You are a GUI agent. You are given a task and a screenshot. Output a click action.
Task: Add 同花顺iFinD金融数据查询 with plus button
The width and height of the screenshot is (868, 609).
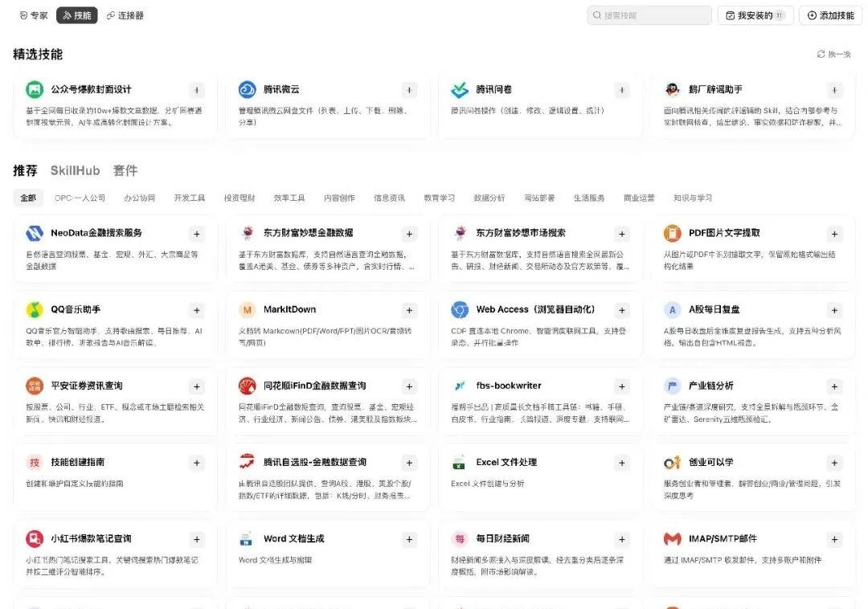point(409,386)
